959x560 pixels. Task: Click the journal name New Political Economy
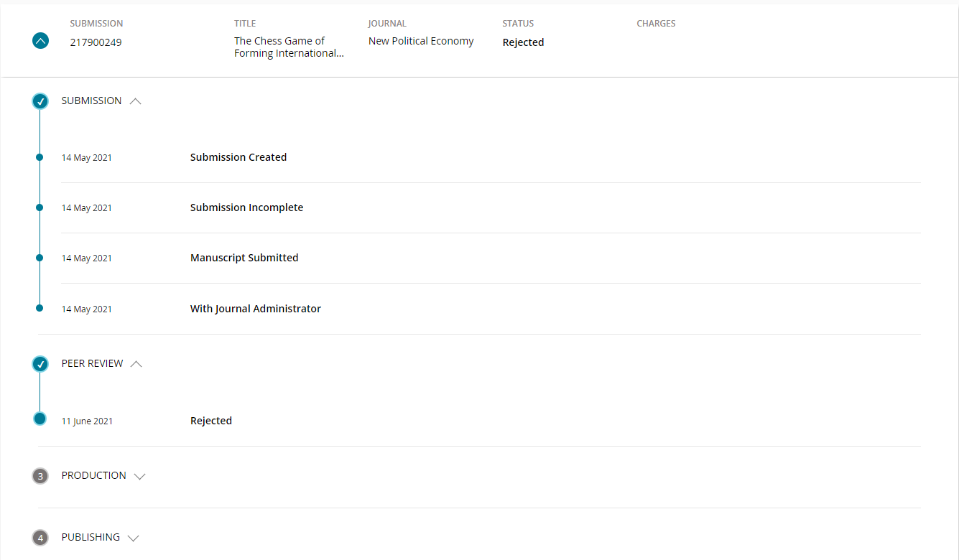(x=421, y=41)
